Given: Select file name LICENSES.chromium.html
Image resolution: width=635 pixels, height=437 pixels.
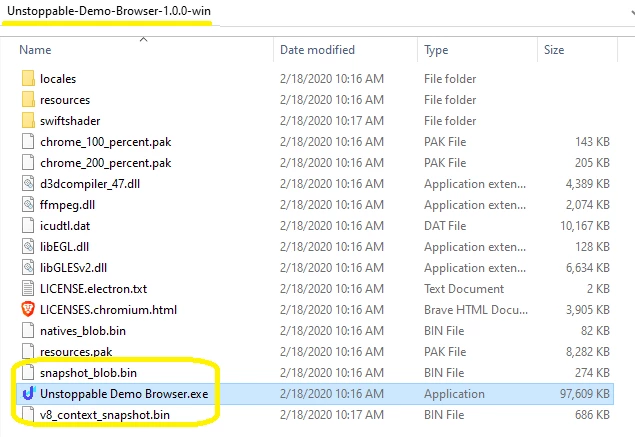Looking at the screenshot, I should point(108,310).
